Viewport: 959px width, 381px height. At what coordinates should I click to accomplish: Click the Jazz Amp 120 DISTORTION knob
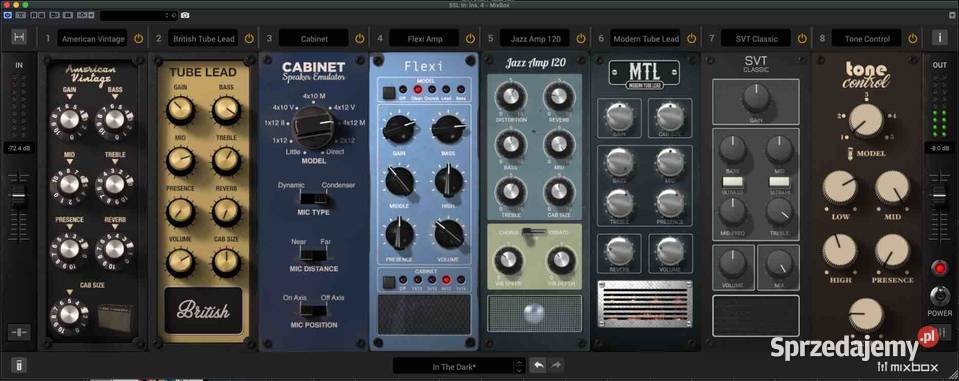[x=510, y=97]
